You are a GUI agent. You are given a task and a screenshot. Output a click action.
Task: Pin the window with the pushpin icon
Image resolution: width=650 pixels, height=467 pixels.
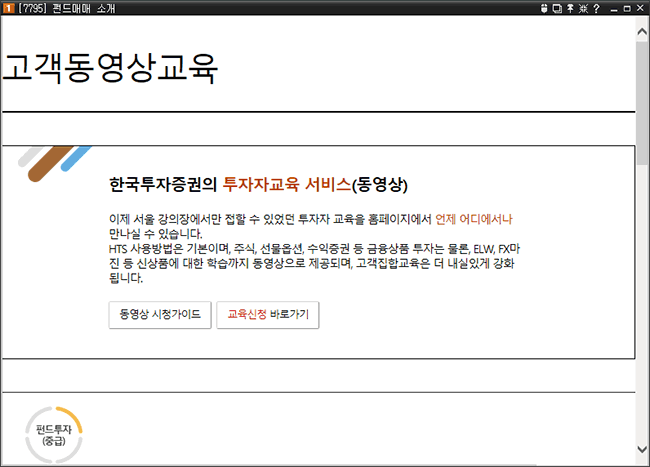click(570, 8)
